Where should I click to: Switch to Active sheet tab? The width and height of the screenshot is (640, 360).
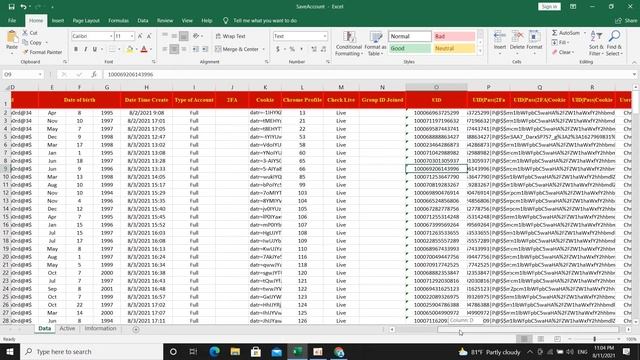pos(67,329)
